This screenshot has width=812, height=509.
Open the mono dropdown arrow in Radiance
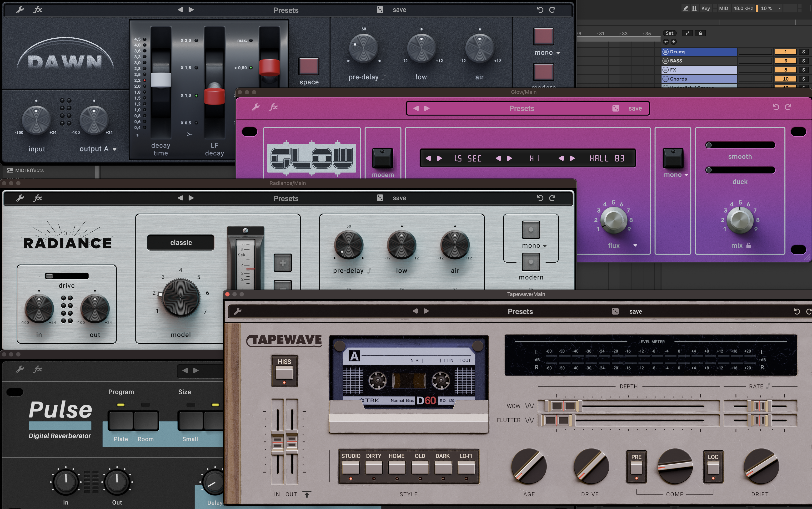[x=545, y=246]
